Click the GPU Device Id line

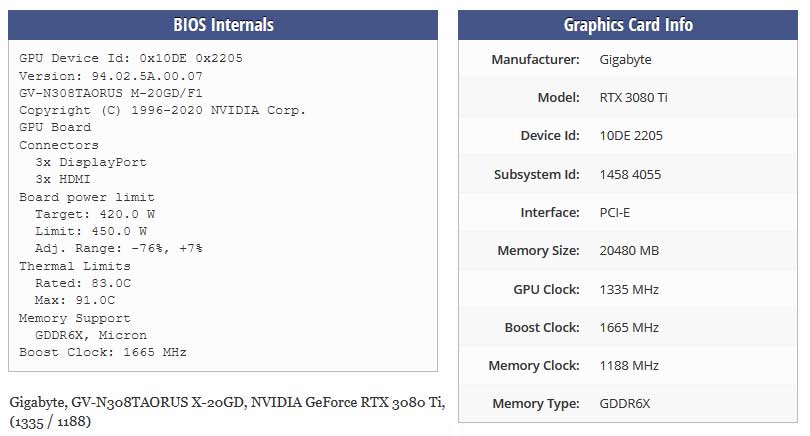[x=131, y=58]
